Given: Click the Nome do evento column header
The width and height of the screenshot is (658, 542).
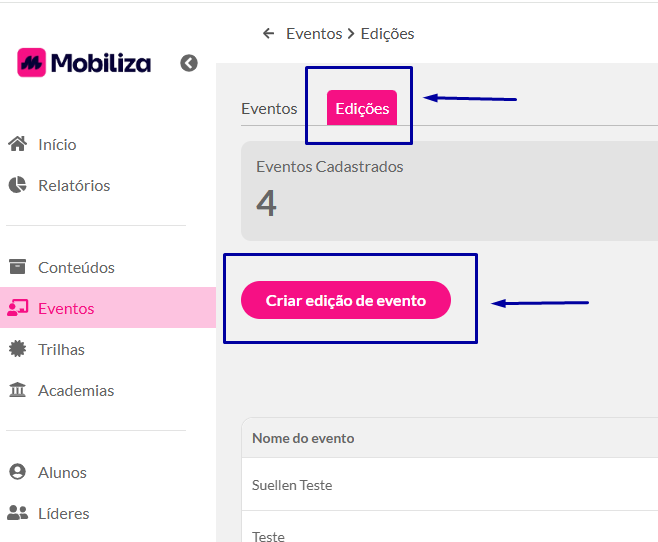Looking at the screenshot, I should click(303, 438).
